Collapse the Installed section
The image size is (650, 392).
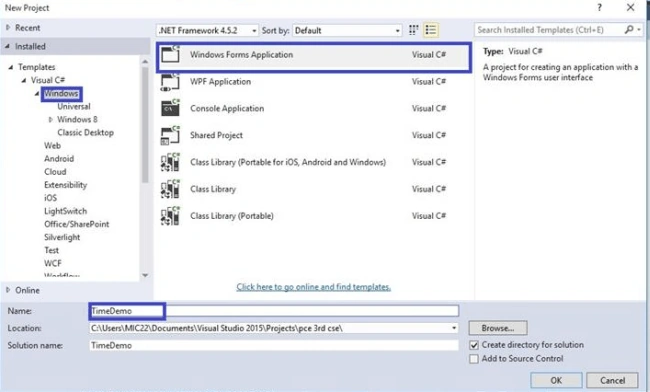[7, 46]
